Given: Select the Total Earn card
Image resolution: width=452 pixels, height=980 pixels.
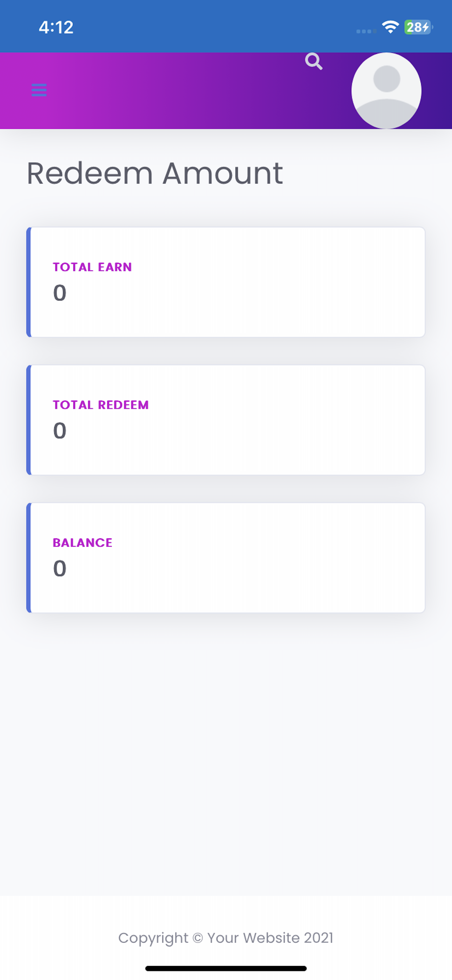Looking at the screenshot, I should point(226,282).
